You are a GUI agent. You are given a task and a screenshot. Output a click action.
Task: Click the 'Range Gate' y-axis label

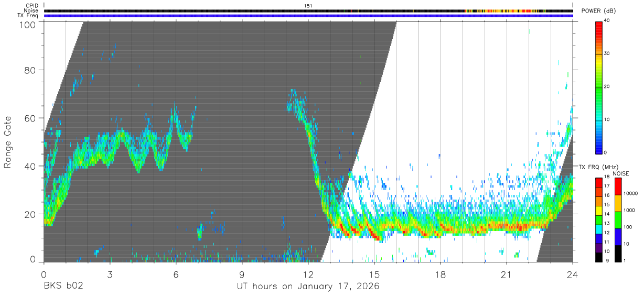click(8, 142)
